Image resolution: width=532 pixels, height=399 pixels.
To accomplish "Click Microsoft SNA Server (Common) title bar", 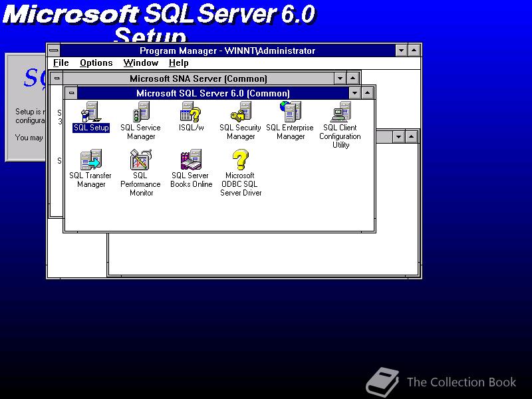I will pyautogui.click(x=198, y=78).
